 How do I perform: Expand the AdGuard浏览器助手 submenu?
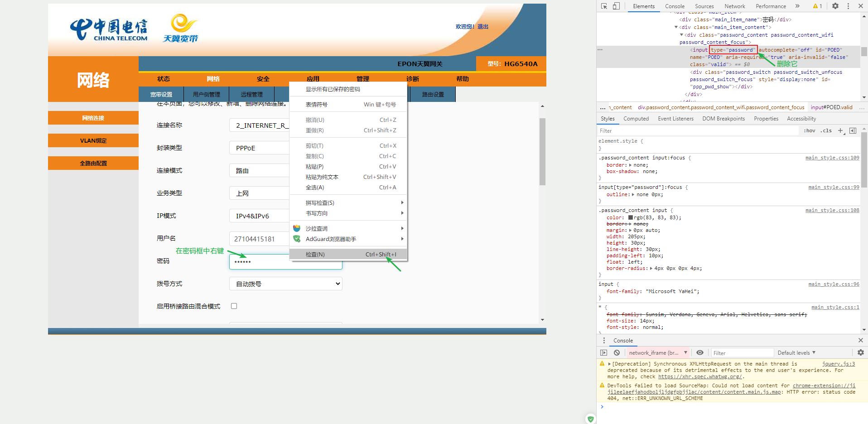[348, 239]
